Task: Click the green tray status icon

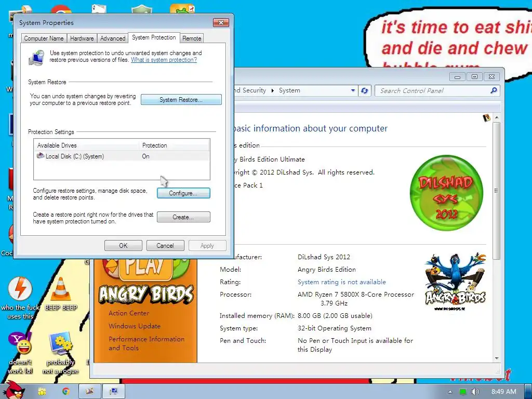Action: 463,392
